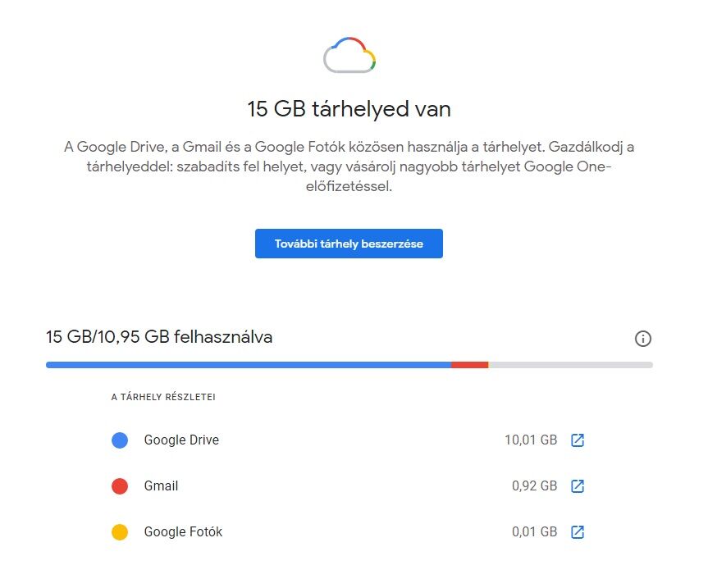Select the Google Drive label

pyautogui.click(x=181, y=440)
